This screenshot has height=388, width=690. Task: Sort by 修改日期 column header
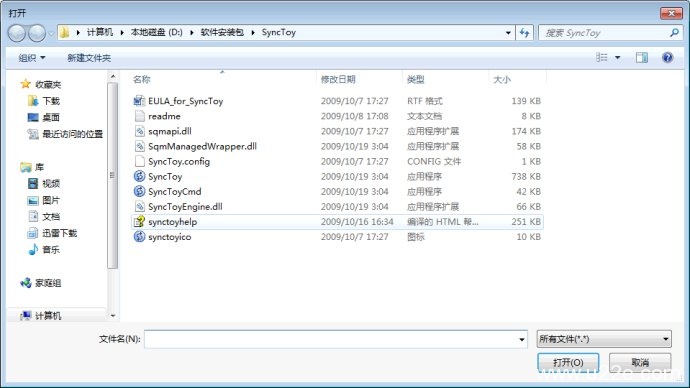pyautogui.click(x=338, y=80)
